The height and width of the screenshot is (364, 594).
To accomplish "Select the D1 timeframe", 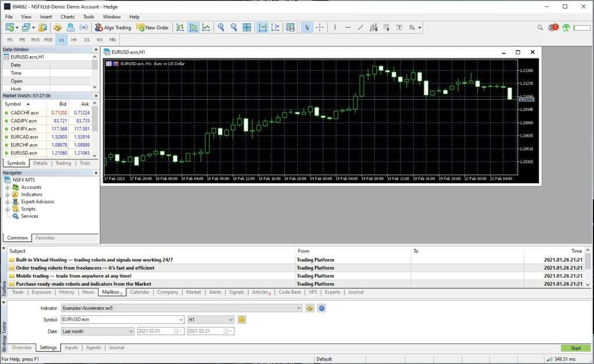I will [87, 40].
